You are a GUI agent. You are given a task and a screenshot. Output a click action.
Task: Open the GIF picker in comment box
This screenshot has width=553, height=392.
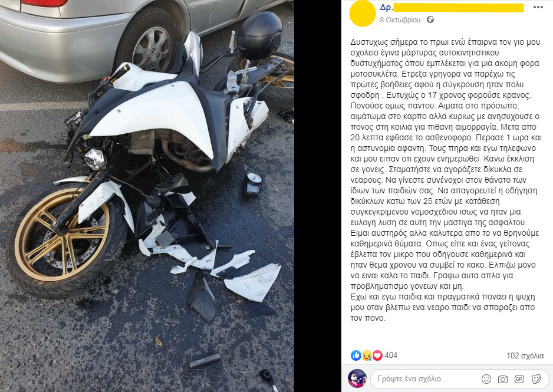519,379
